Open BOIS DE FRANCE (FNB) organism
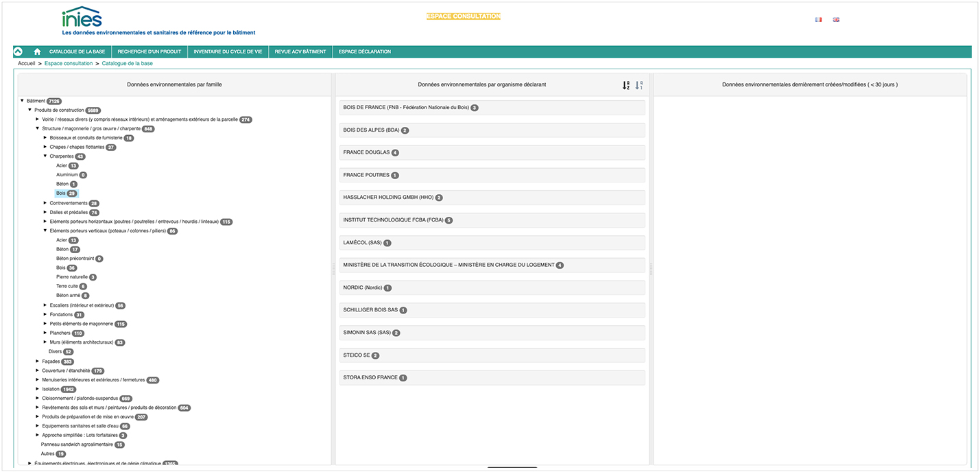 [492, 108]
